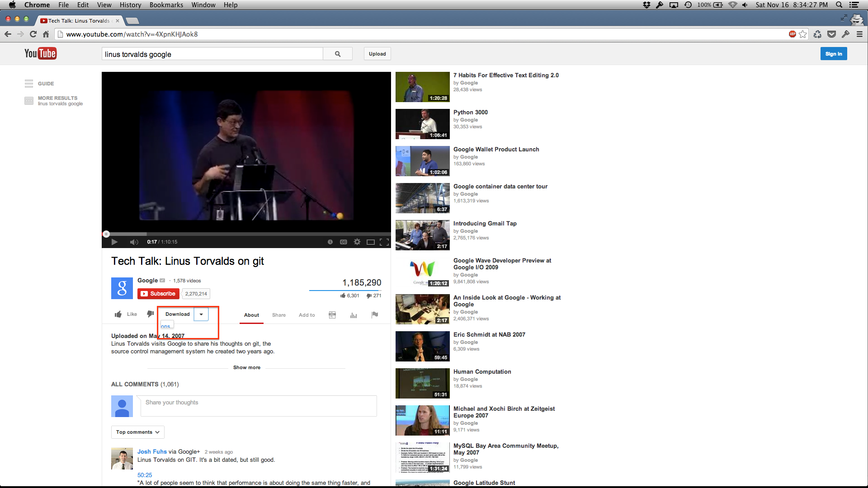Open Python 3000 video title
868x488 pixels.
tap(471, 112)
